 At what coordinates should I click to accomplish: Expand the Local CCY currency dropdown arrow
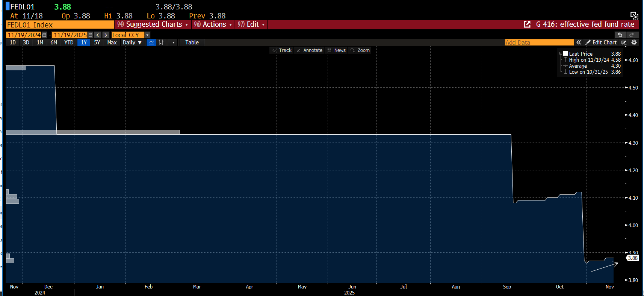[x=147, y=35]
